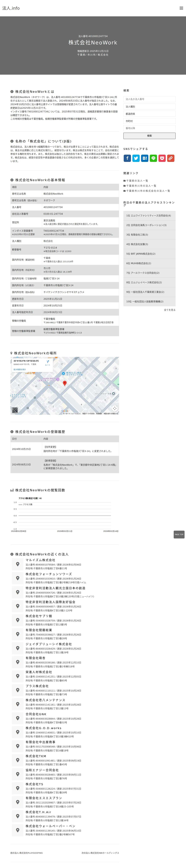186x868 pixels.
Task: Open nearby company 協和エナジー合同会社
Action: [42, 770]
